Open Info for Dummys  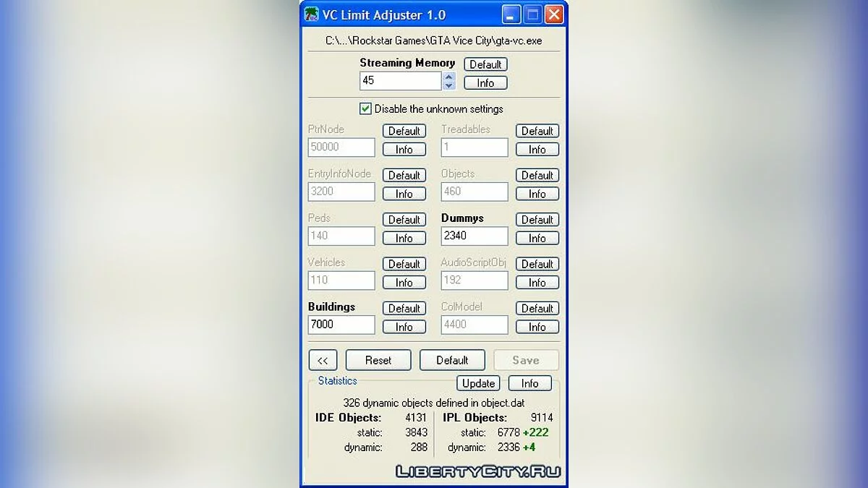click(537, 238)
